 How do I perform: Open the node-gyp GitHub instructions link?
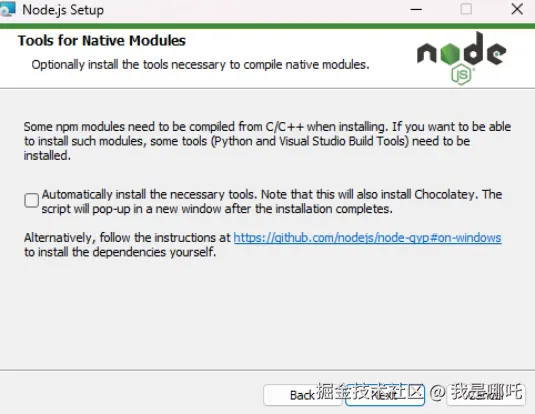point(367,238)
